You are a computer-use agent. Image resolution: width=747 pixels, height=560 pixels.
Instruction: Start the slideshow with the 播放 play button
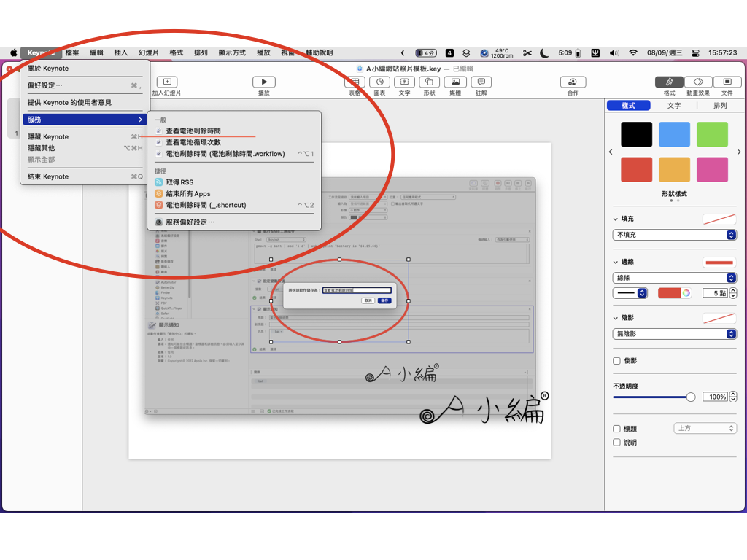click(x=264, y=82)
